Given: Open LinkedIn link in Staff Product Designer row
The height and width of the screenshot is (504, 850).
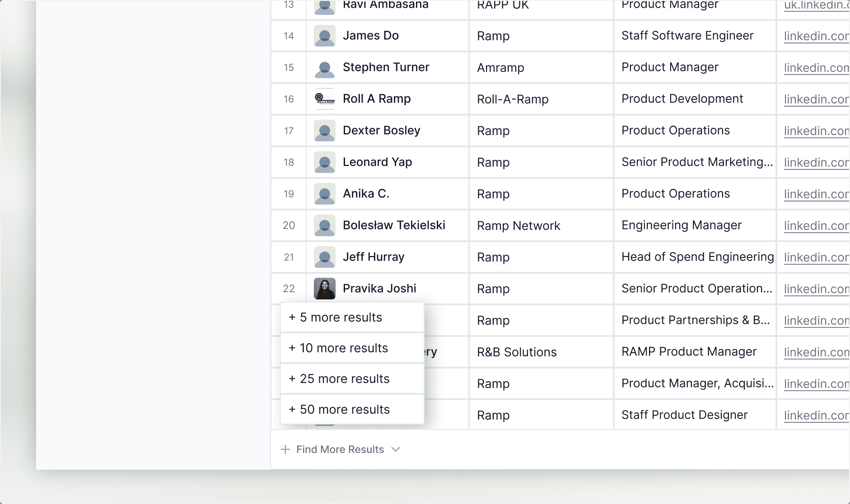Looking at the screenshot, I should [817, 415].
